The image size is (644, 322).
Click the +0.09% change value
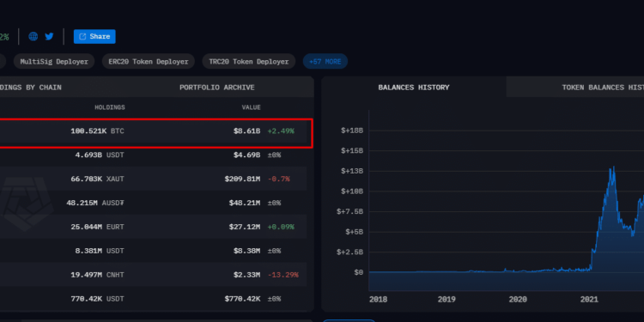pos(281,227)
